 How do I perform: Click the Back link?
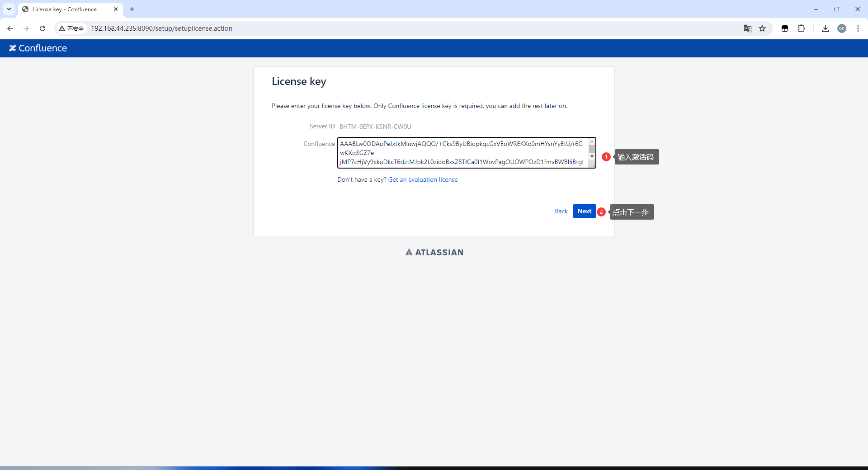(561, 211)
